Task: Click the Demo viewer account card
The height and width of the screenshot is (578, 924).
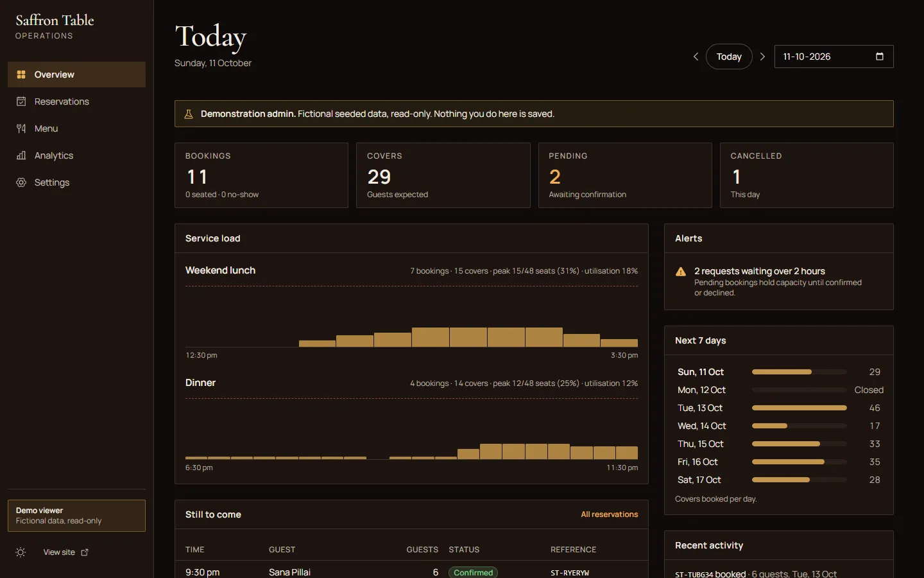Action: [x=76, y=516]
